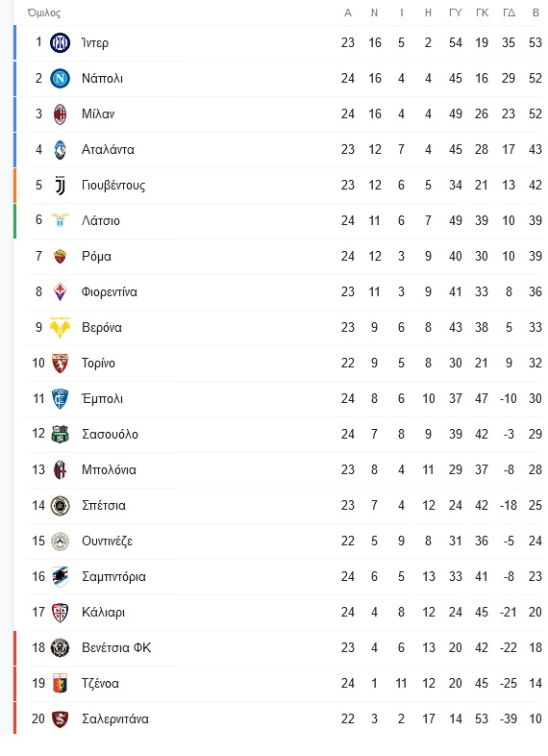Click the Fiorentina crest icon

(60, 292)
